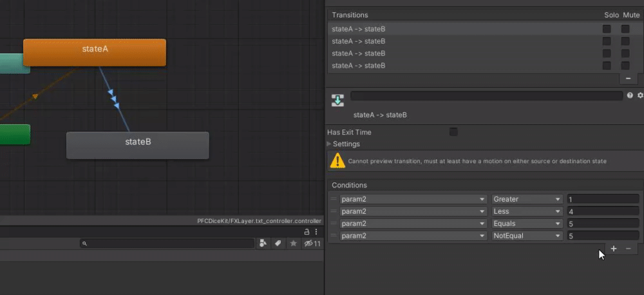Open the NotEqual condition mode dropdown
The height and width of the screenshot is (295, 644).
click(527, 236)
